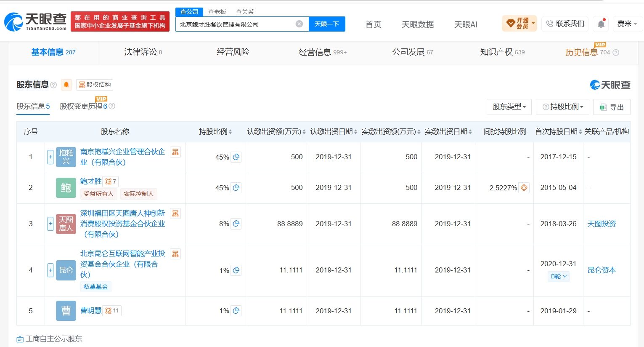
Task: Click the 7 related-companies badge next to 鲍才胜
Action: [x=111, y=182]
